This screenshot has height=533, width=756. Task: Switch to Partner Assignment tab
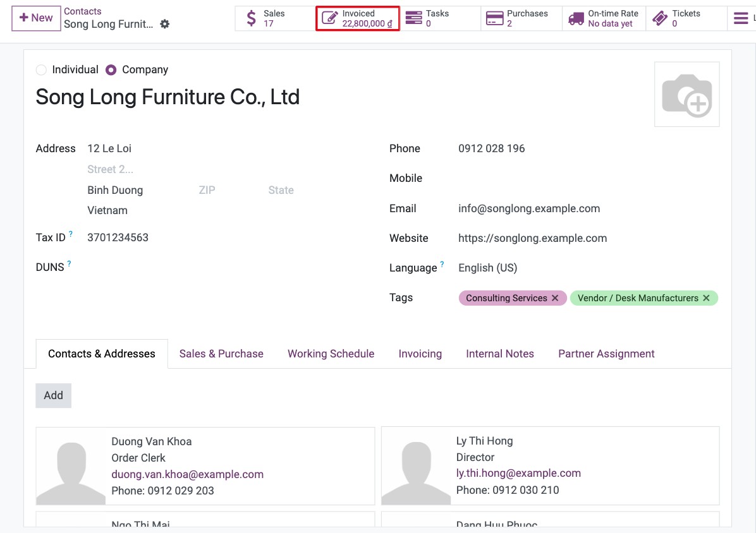[606, 354]
